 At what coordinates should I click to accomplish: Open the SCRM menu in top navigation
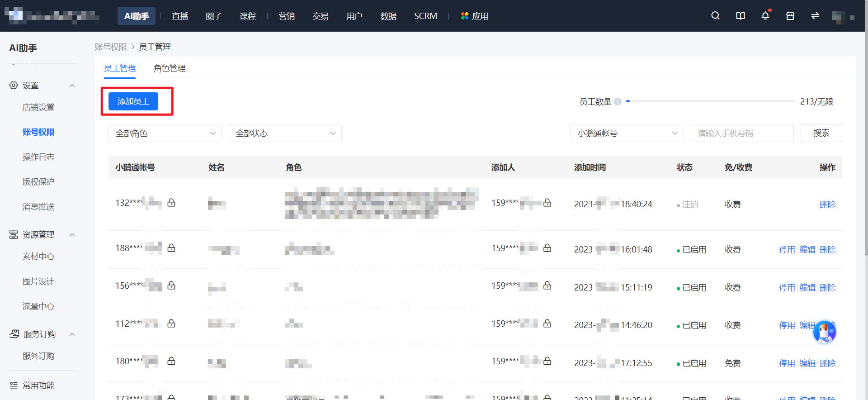click(425, 16)
